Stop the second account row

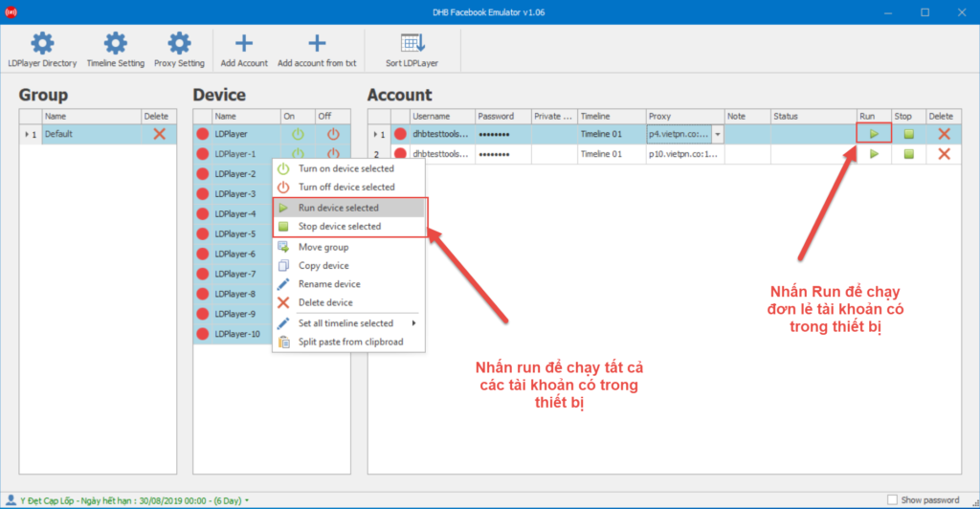click(x=909, y=154)
